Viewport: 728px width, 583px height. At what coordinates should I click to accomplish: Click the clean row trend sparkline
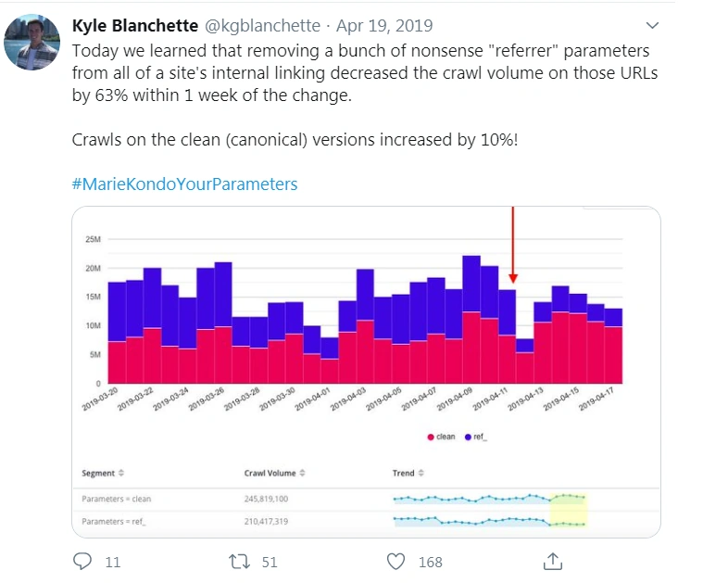pyautogui.click(x=490, y=498)
